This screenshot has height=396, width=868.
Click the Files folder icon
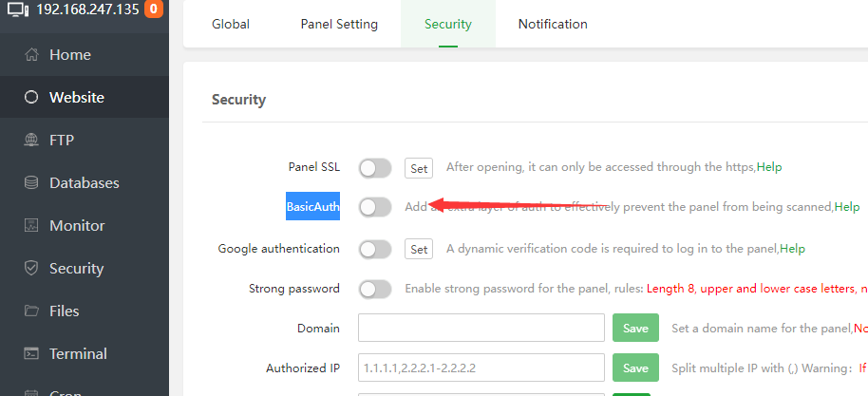(31, 311)
